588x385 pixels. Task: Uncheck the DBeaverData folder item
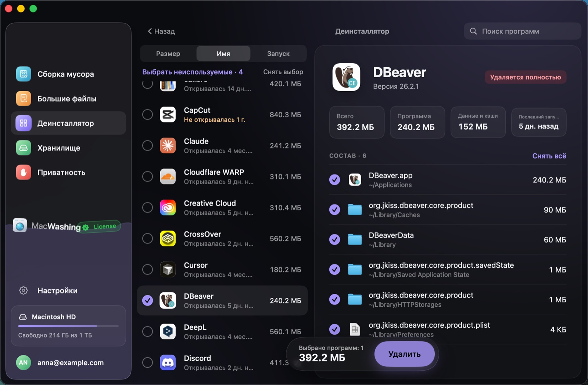(334, 239)
